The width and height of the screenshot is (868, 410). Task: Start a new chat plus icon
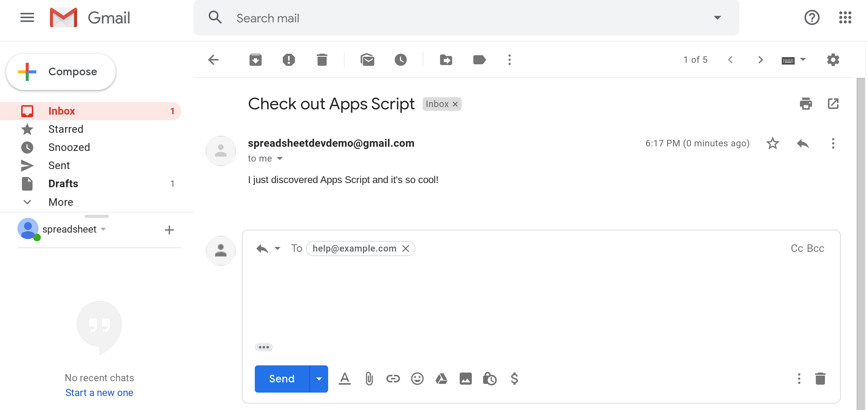[169, 230]
